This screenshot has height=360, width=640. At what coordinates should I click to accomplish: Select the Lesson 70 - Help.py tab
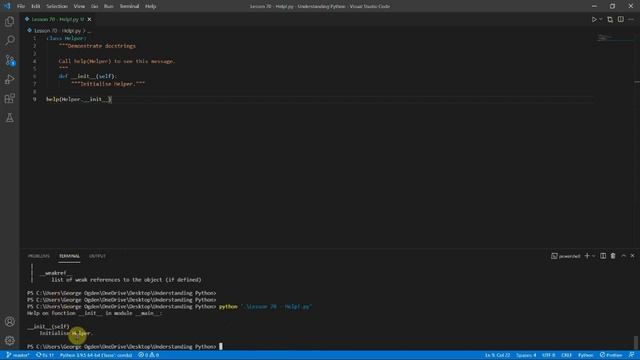coord(58,19)
